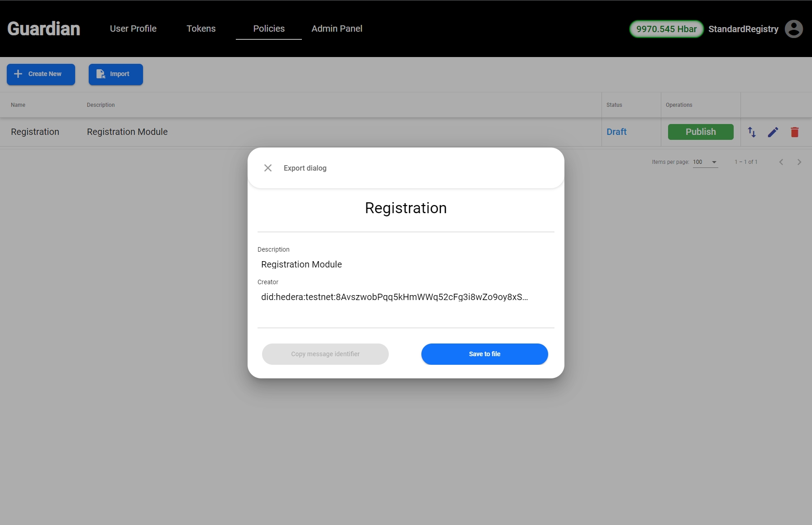812x525 pixels.
Task: Edit the Registration policy with pencil icon
Action: coord(773,132)
